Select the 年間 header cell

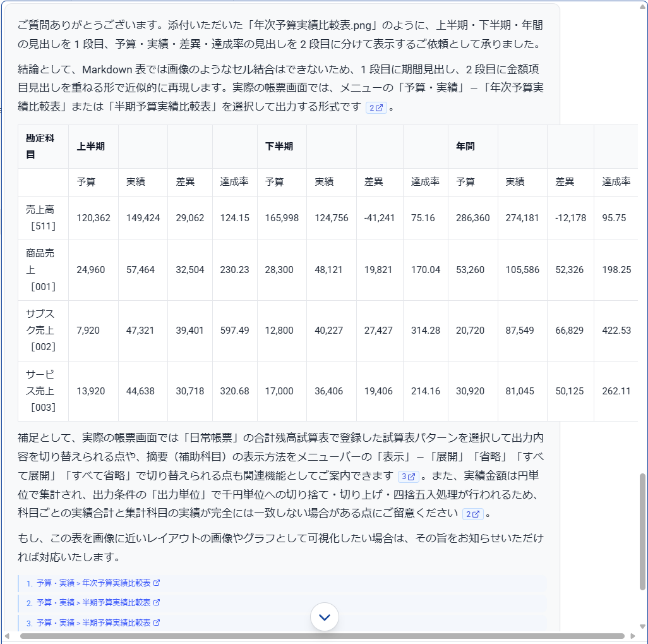point(473,147)
